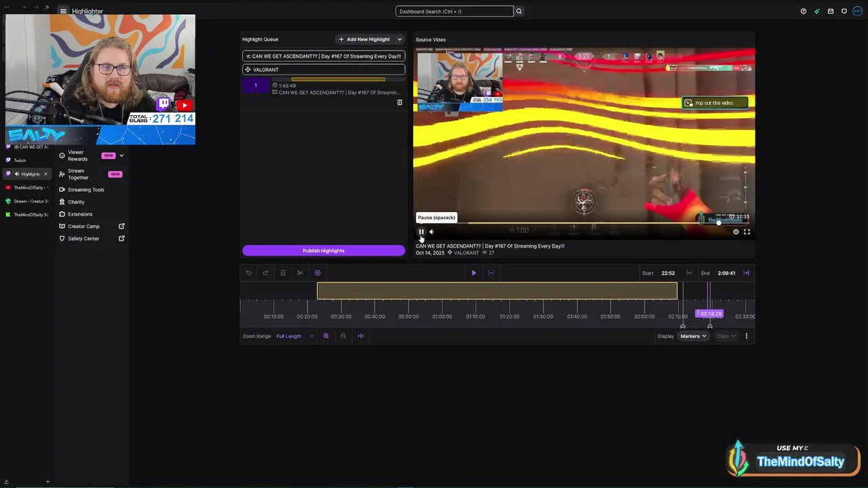Zoom in on the timeline
868x488 pixels.
point(326,336)
